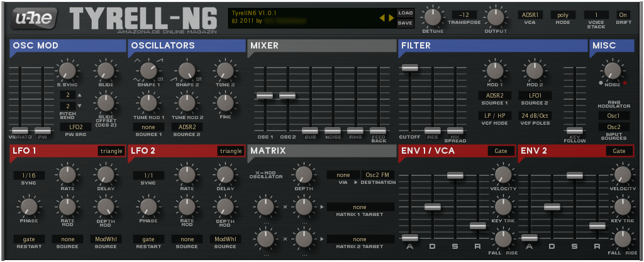The width and height of the screenshot is (644, 262).
Task: Click the Key Follow slider handle
Action: click(x=575, y=131)
